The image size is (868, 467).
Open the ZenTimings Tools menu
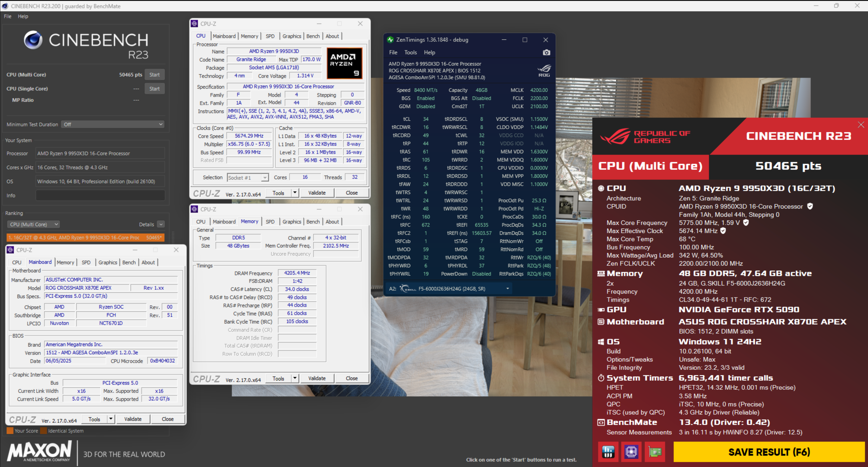click(x=410, y=52)
